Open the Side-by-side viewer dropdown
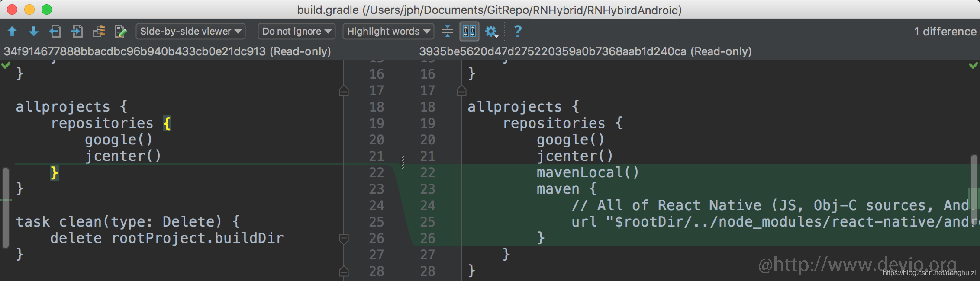Image resolution: width=980 pixels, height=281 pixels. point(190,31)
